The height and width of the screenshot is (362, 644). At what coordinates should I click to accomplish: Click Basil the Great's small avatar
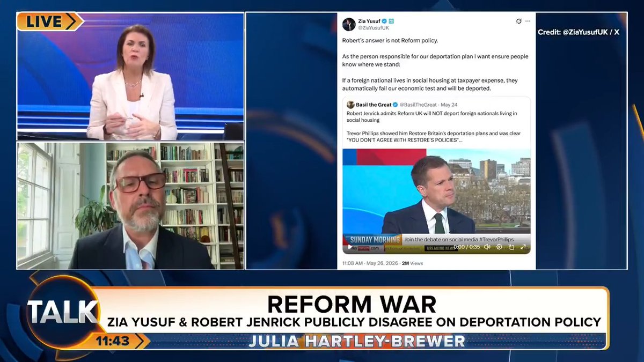[350, 105]
